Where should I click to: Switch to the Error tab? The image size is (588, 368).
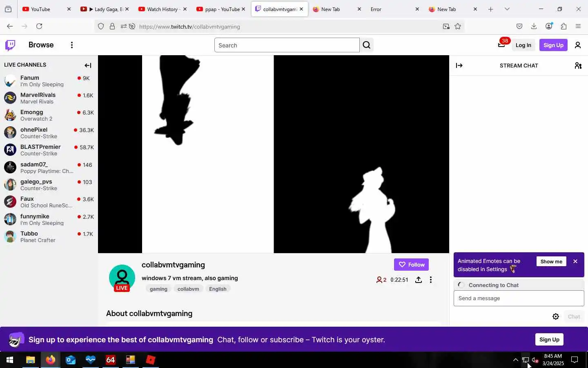pos(394,9)
